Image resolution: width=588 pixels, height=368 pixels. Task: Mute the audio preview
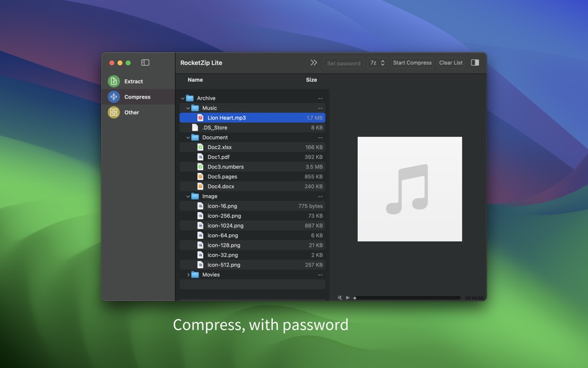340,298
